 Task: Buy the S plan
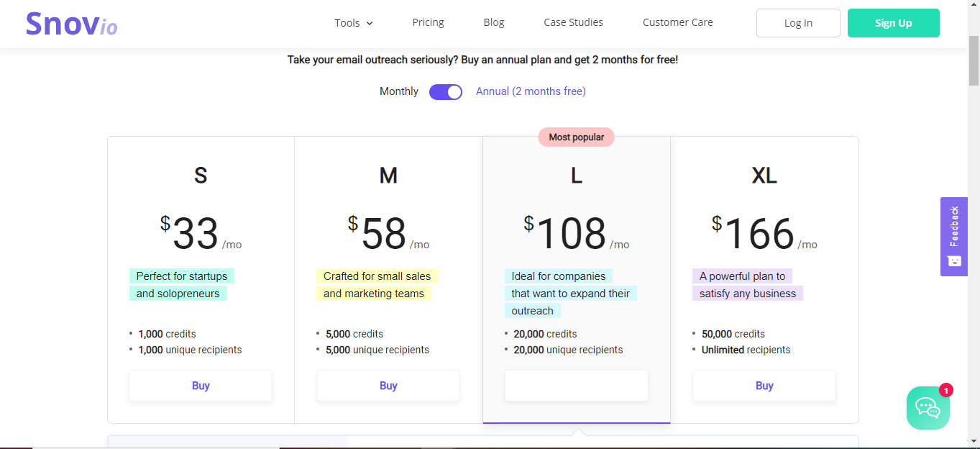201,386
